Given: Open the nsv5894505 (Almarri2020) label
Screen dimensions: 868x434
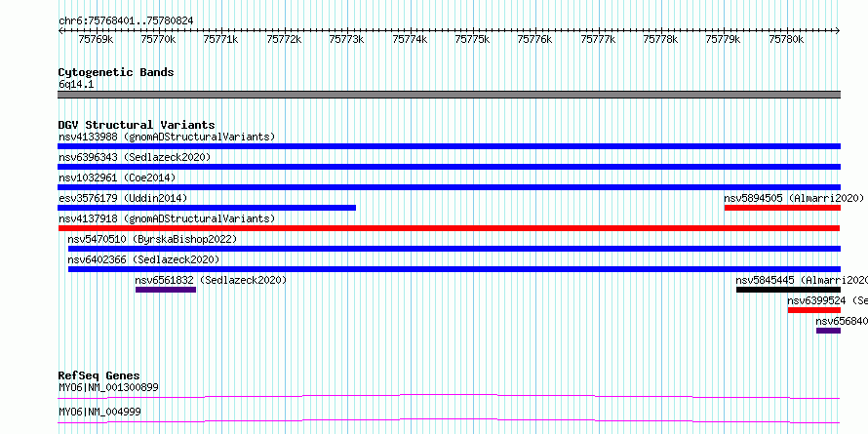Looking at the screenshot, I should 794,198.
